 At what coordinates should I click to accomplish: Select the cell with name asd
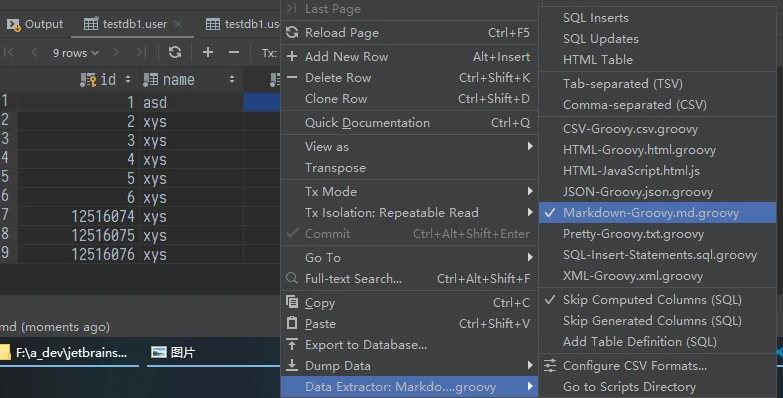tap(191, 102)
